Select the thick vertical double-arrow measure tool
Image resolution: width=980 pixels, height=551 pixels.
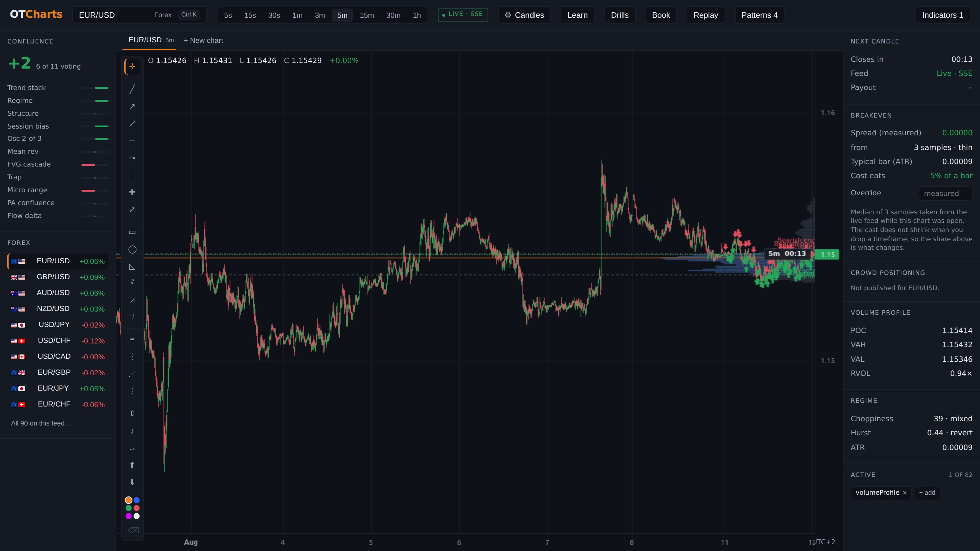click(x=132, y=413)
